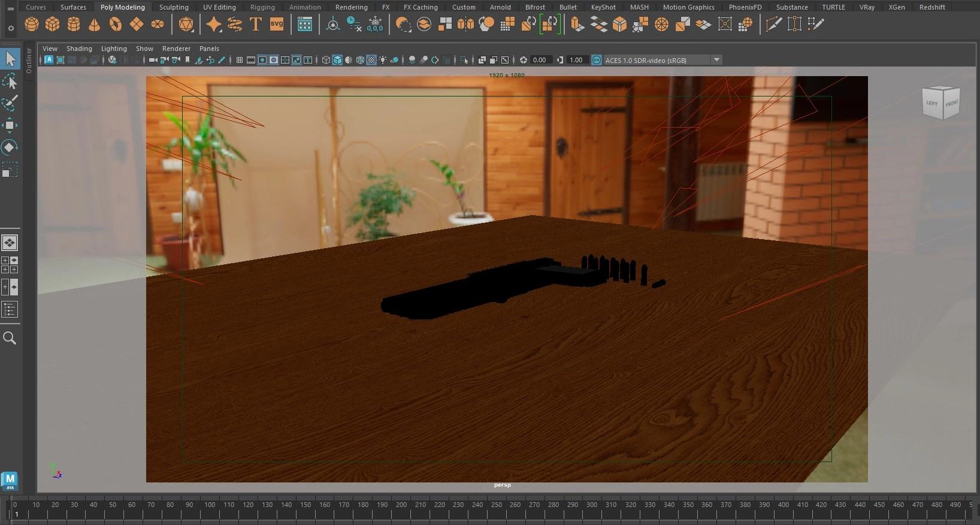The image size is (980, 525).
Task: Activate the Rotate tool in the toolbox
Action: (x=10, y=147)
